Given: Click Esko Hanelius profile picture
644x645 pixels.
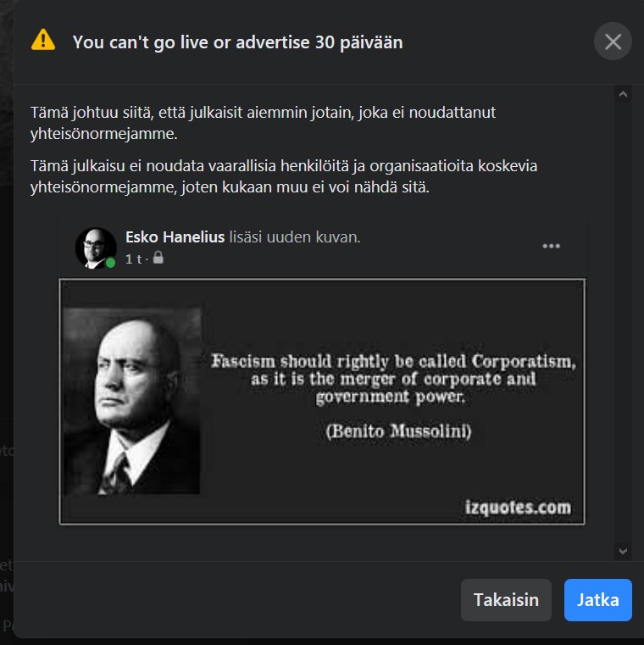Looking at the screenshot, I should point(96,248).
